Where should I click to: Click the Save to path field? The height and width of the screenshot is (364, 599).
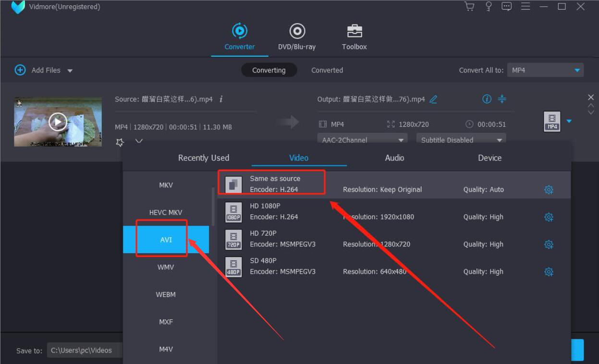pyautogui.click(x=85, y=350)
